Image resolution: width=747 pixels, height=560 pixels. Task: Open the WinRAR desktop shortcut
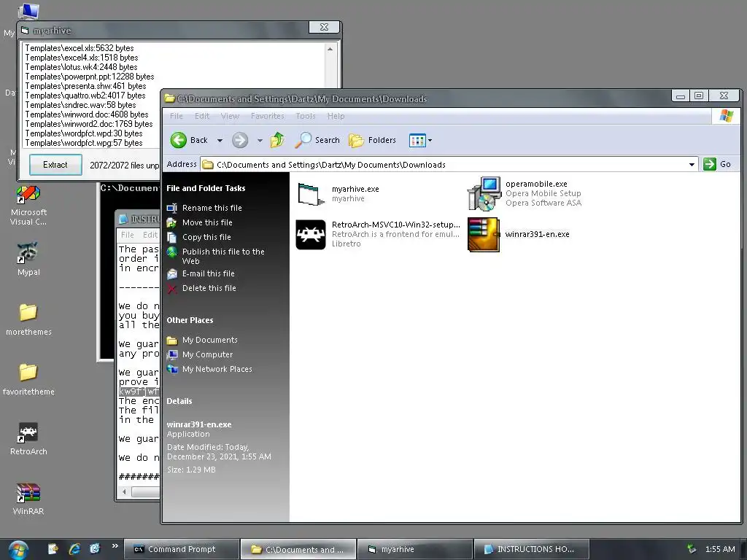(x=28, y=499)
